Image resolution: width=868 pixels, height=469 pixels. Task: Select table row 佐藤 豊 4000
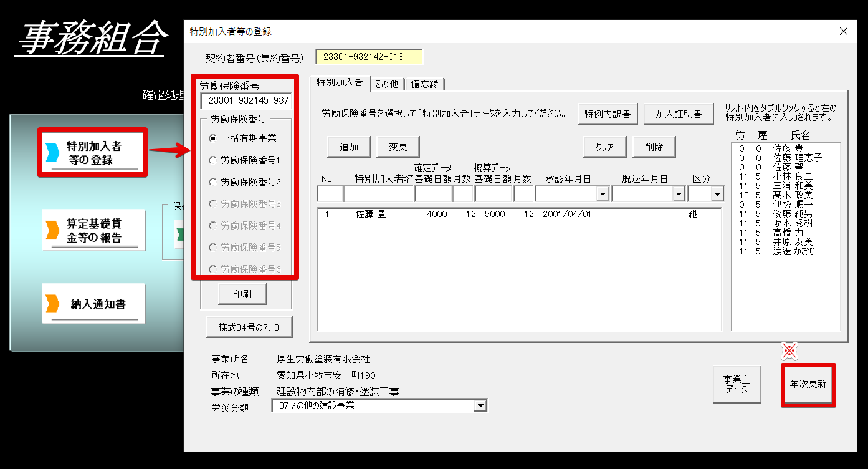518,214
